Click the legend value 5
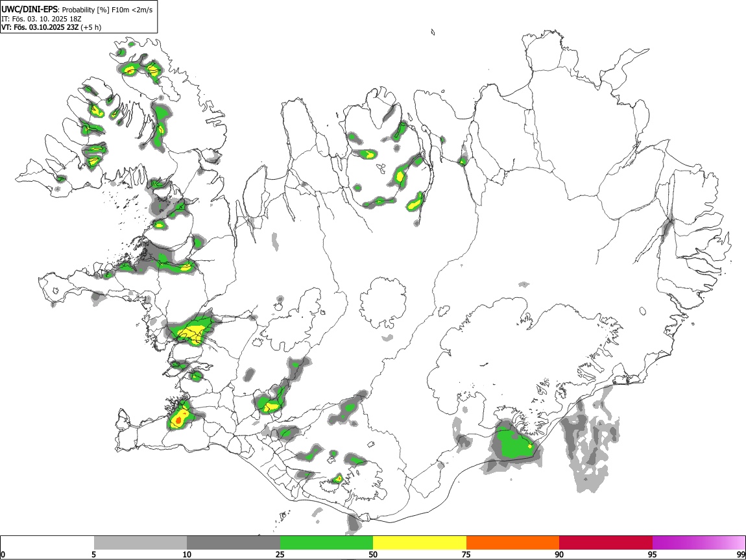Viewport: 746px width, 560px height. (x=93, y=555)
